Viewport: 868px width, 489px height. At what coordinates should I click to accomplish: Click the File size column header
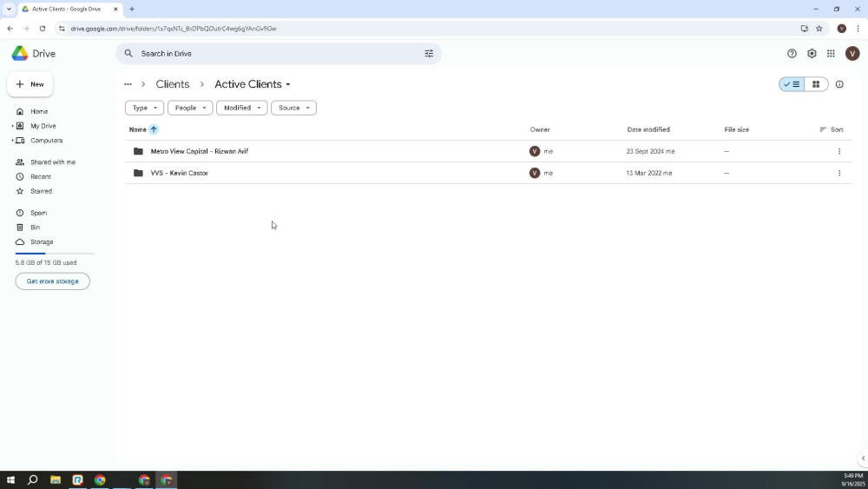coord(736,129)
